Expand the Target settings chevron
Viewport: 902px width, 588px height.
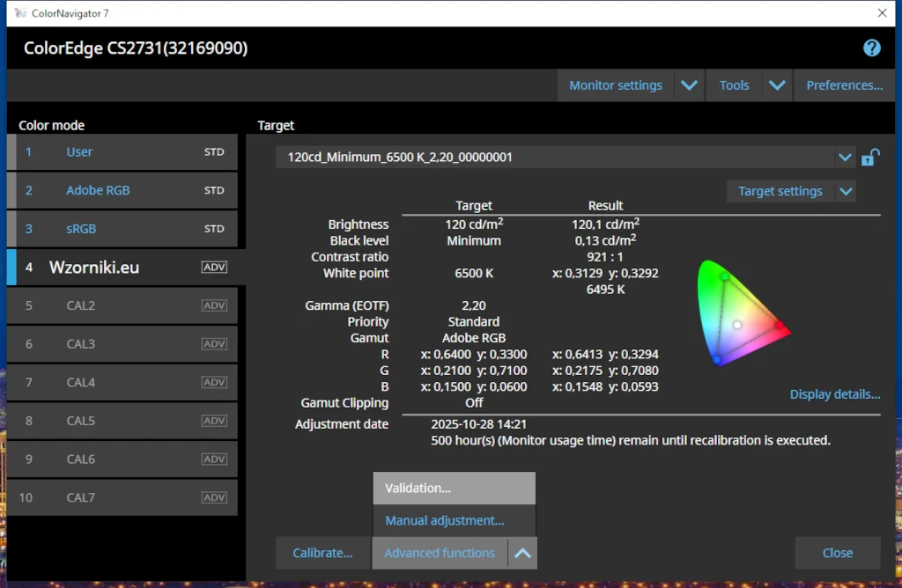point(845,191)
